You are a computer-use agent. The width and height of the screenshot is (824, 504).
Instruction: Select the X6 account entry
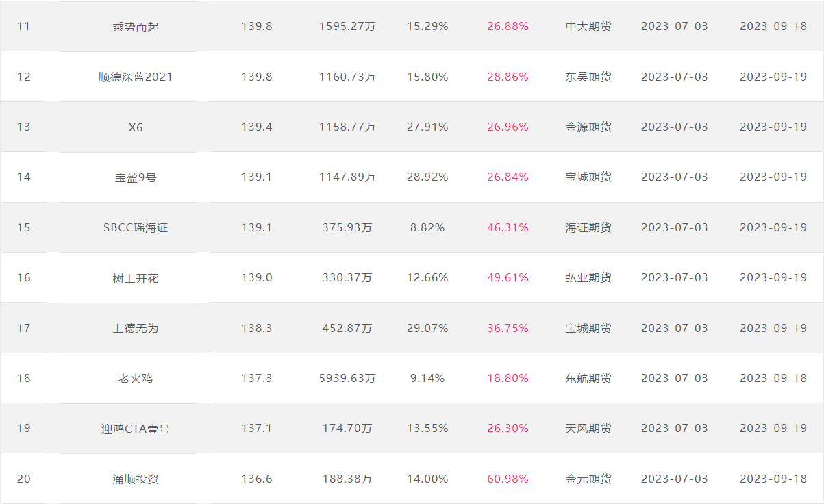click(136, 127)
